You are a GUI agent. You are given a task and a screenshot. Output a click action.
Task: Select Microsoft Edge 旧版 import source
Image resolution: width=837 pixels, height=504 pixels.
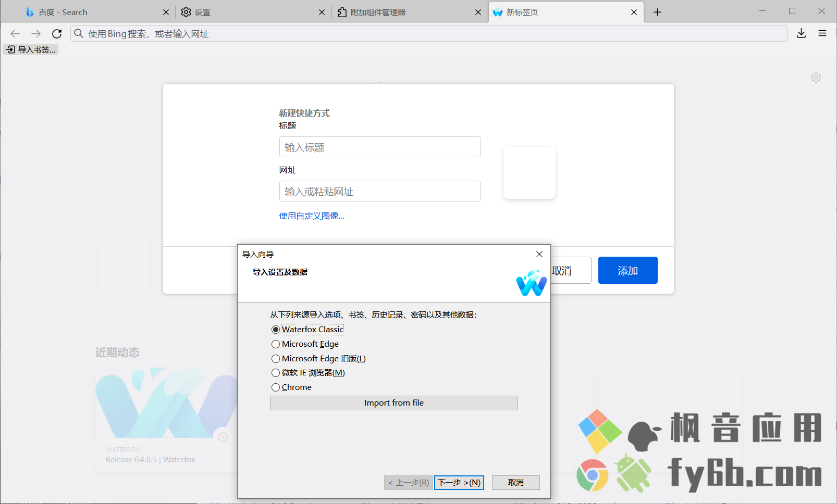point(318,359)
